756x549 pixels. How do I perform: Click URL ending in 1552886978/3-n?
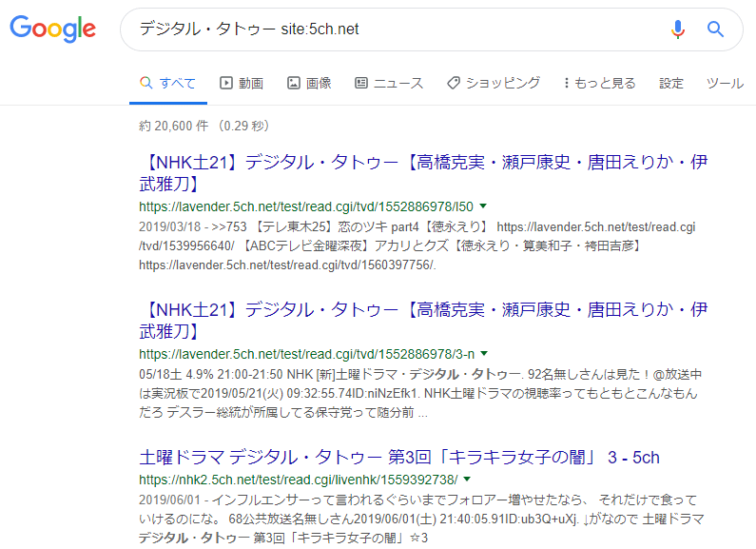[x=306, y=355]
